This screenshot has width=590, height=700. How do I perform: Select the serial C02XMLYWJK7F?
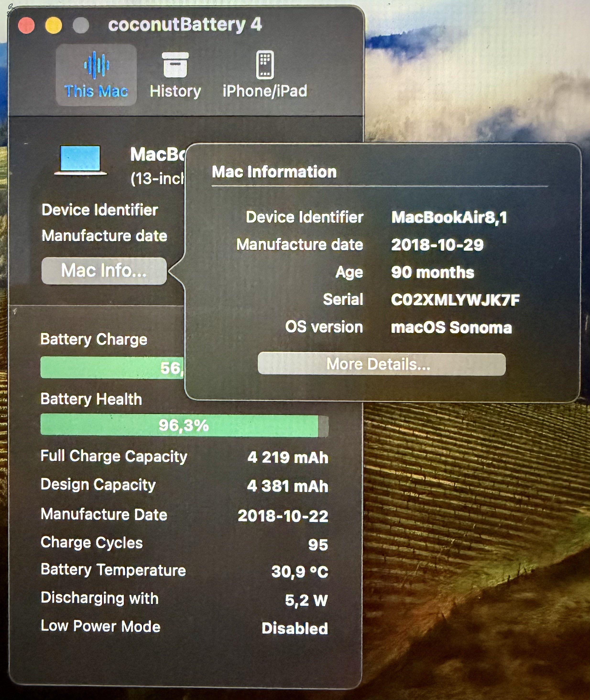[x=456, y=300]
